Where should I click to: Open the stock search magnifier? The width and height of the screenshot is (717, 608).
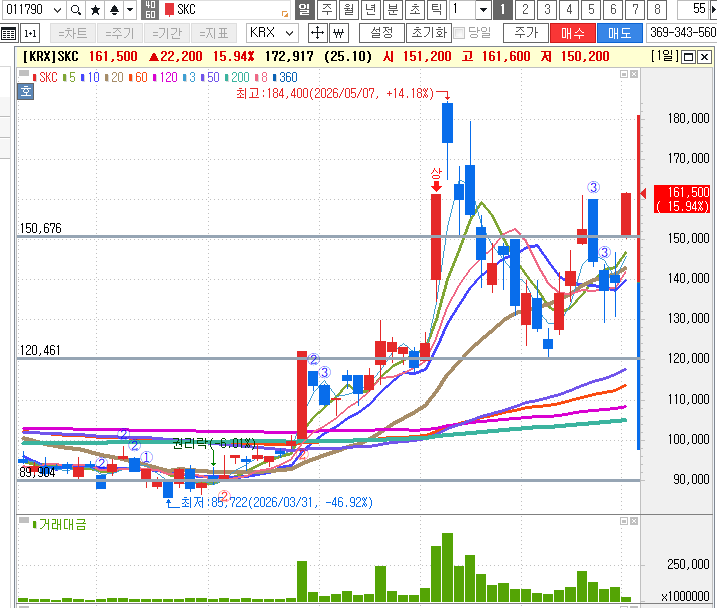[x=76, y=10]
